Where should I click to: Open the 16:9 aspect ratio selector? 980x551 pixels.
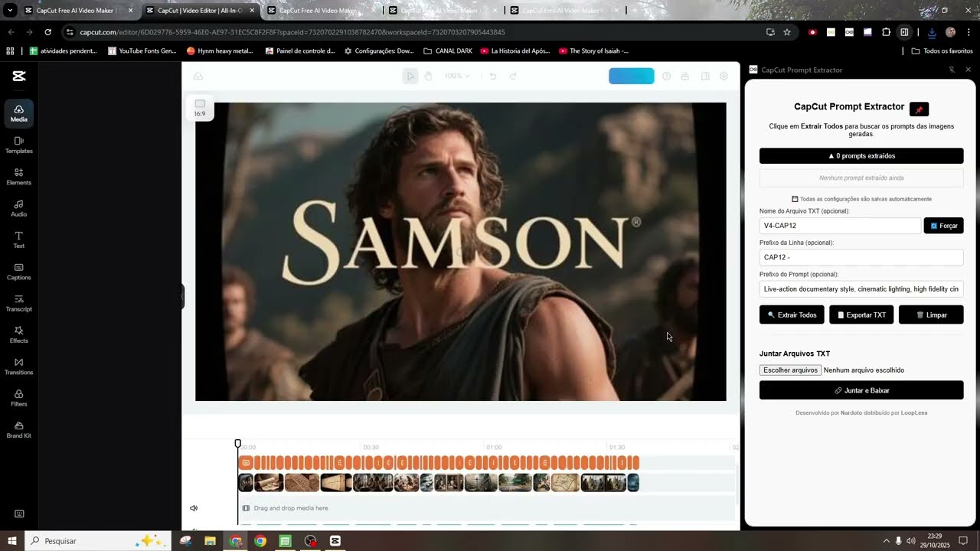[x=200, y=108]
